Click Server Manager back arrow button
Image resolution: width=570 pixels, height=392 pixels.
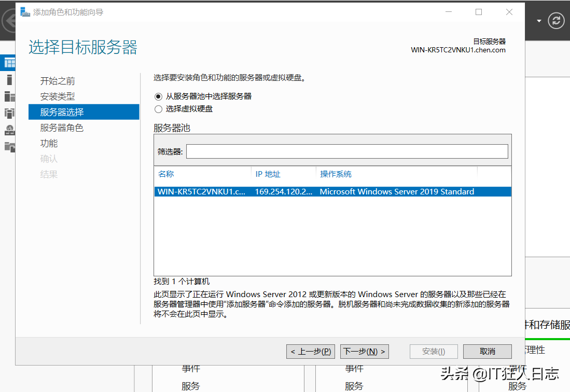(x=9, y=21)
